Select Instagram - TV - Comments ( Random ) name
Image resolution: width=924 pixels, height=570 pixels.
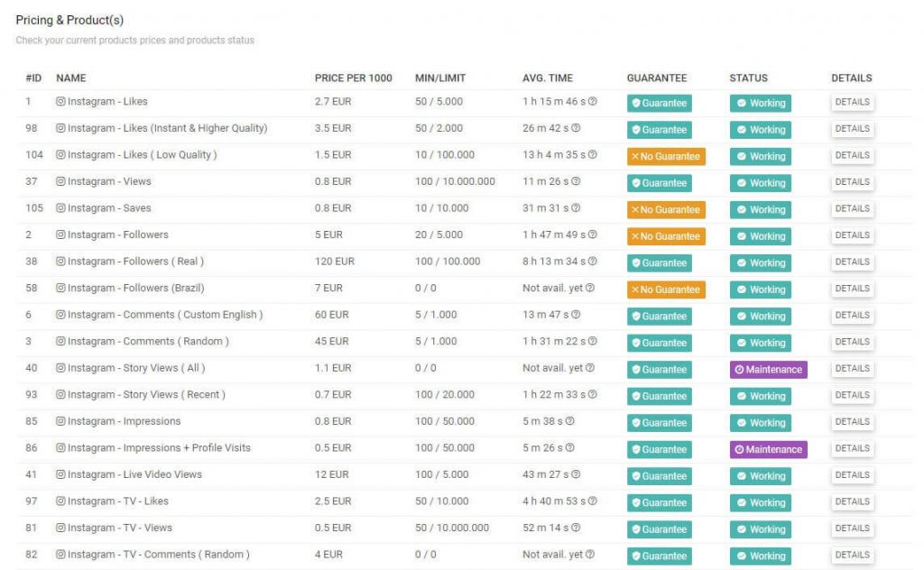[158, 555]
